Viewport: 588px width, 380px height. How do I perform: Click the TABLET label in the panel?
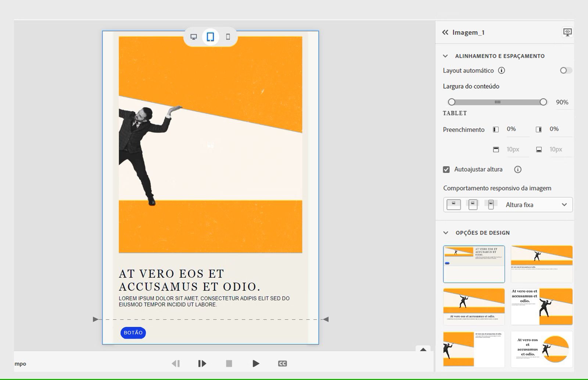click(x=455, y=113)
